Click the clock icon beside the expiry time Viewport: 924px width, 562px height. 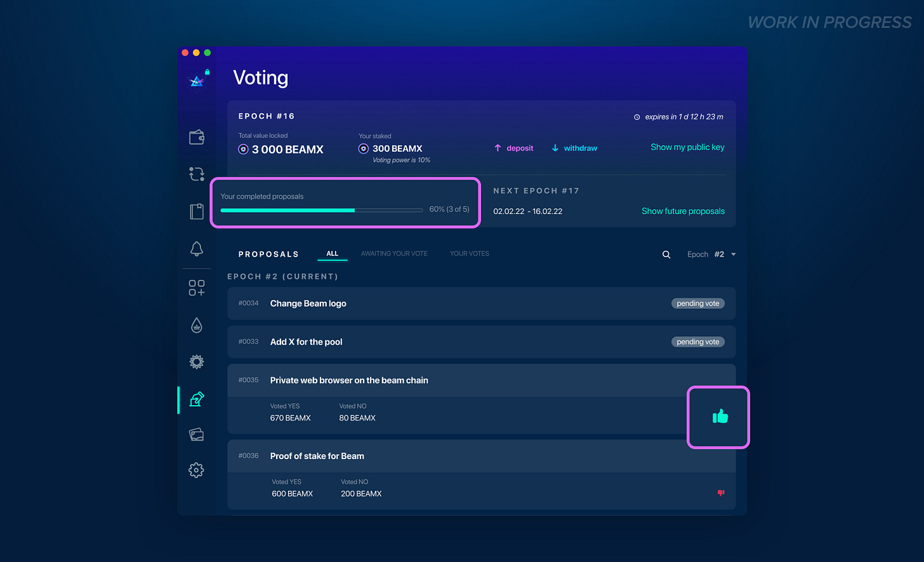point(637,117)
